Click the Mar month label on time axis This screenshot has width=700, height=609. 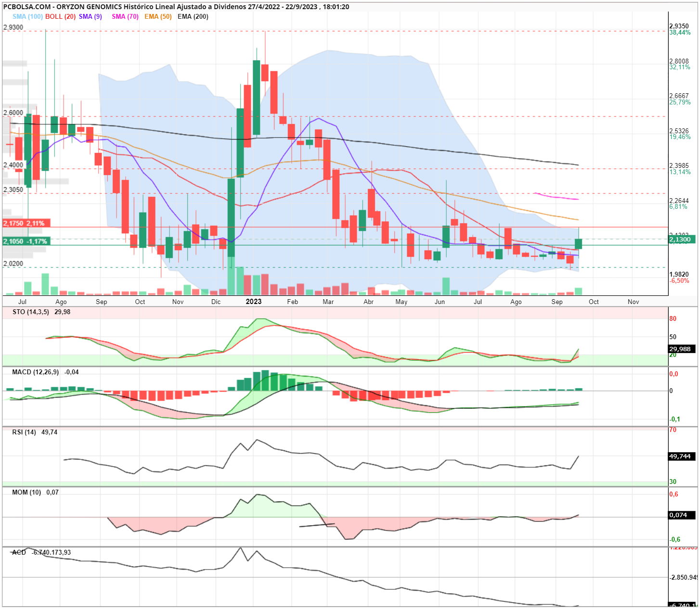coord(328,302)
